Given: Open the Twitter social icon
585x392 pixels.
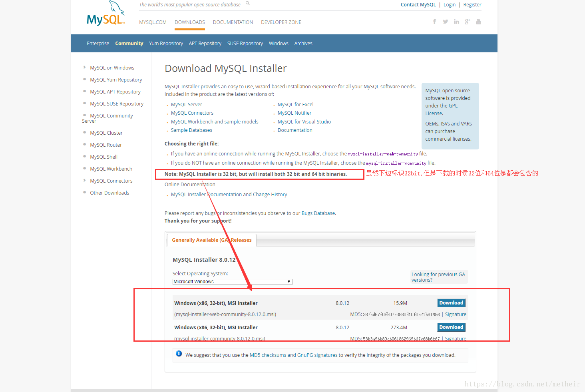Looking at the screenshot, I should click(446, 22).
